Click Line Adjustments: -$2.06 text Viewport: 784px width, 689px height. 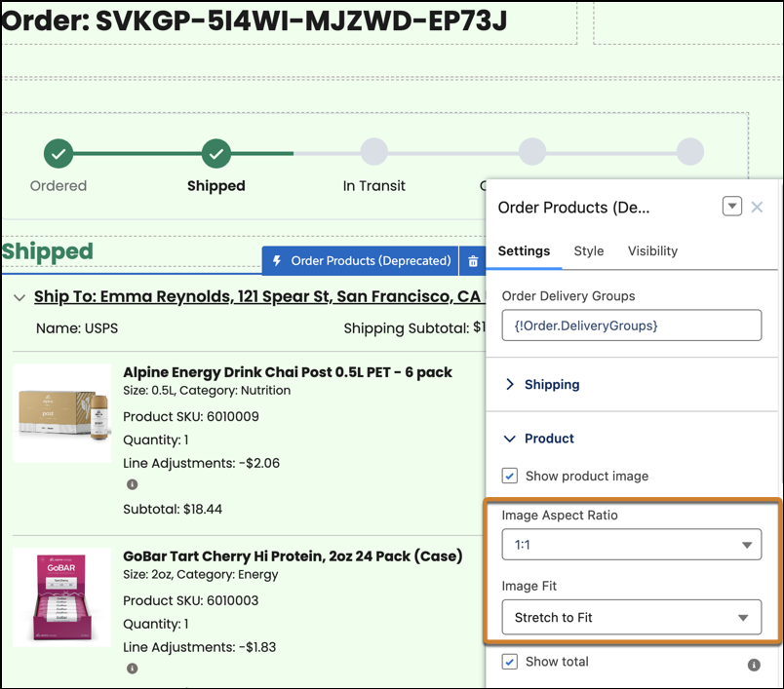coord(202,463)
